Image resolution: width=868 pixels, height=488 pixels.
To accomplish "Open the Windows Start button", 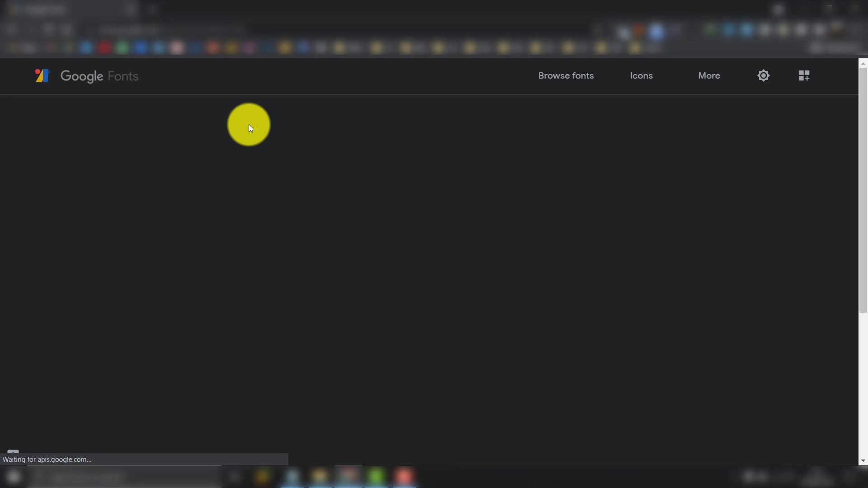I will [x=14, y=477].
